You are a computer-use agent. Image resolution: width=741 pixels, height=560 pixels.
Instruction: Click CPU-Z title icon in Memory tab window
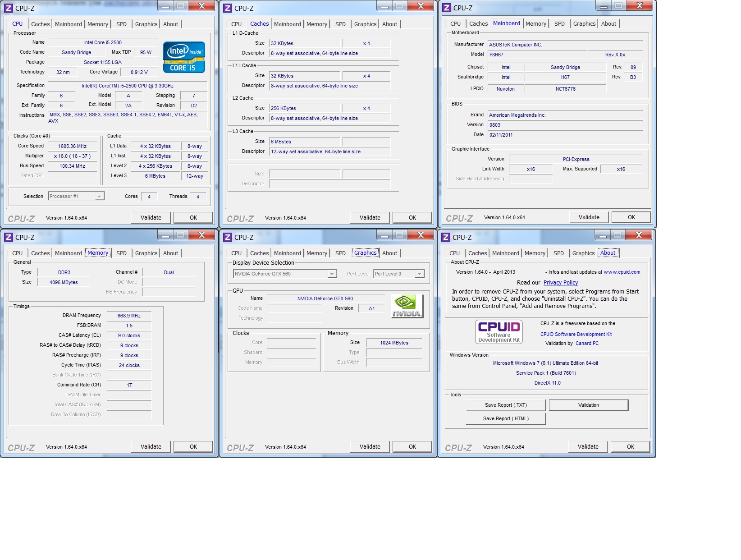point(9,237)
